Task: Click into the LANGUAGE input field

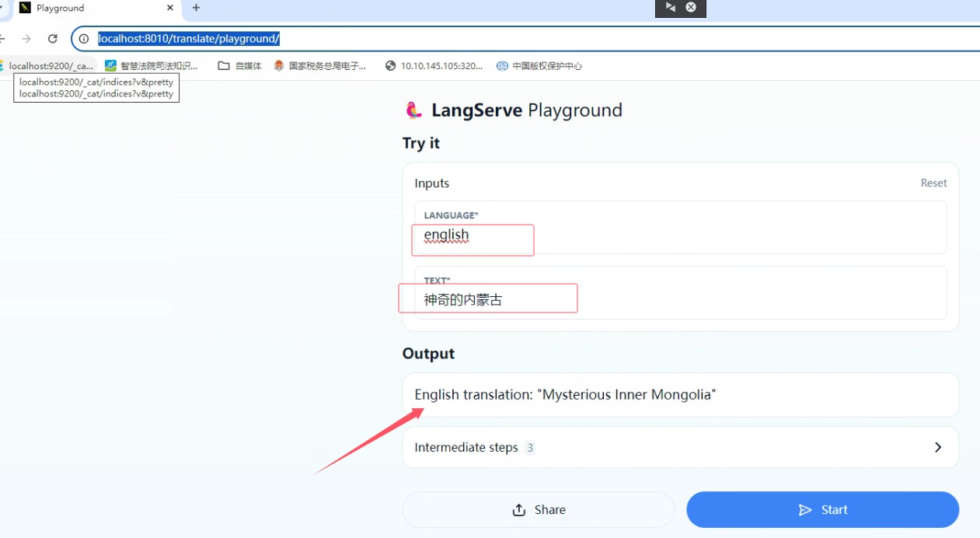Action: pyautogui.click(x=680, y=235)
